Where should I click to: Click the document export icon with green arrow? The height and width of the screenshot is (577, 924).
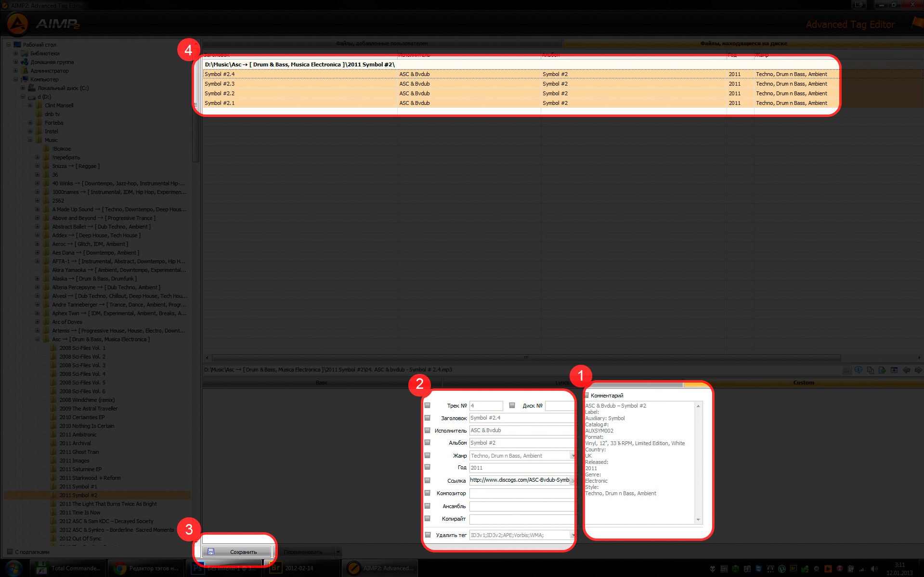pos(882,370)
